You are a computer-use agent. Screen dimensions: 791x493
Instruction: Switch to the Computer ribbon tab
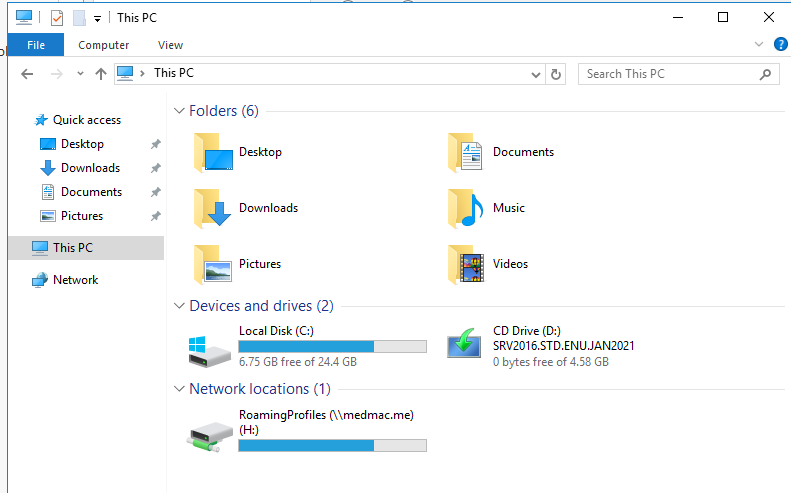point(103,45)
